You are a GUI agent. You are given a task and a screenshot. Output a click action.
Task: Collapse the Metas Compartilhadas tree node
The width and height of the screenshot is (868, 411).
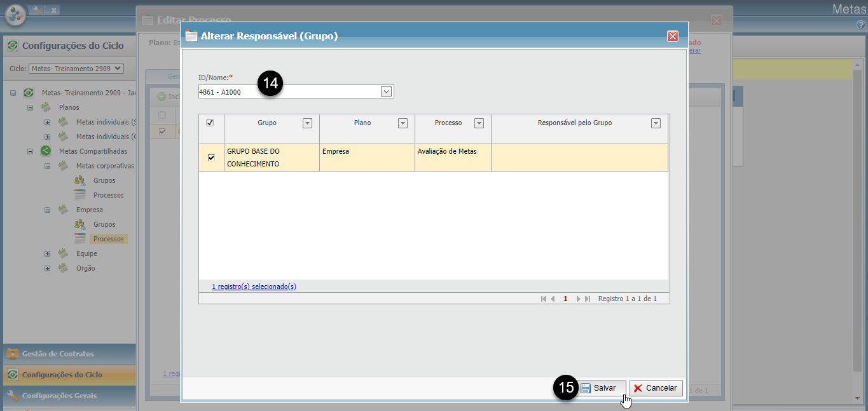click(x=30, y=151)
